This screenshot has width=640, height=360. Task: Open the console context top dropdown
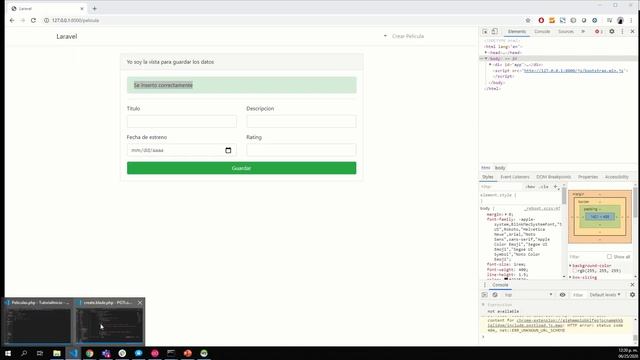[528, 295]
